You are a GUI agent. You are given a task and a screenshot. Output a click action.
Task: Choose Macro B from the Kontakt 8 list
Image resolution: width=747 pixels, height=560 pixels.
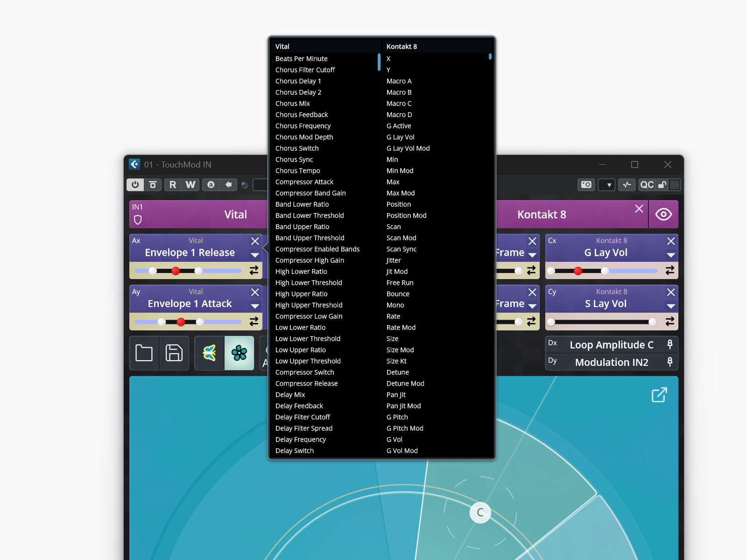(x=399, y=92)
